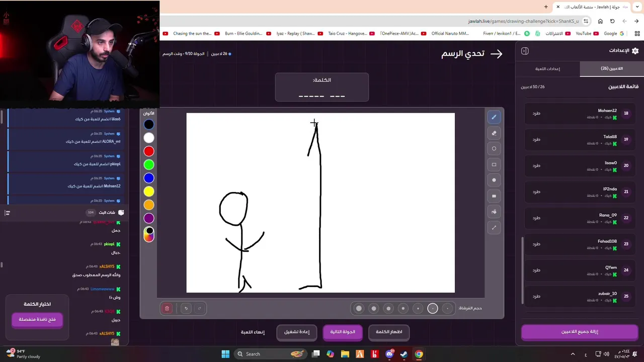Viewport: 644px width, 362px height.
Task: Open Google bookmark
Action: (x=613, y=34)
